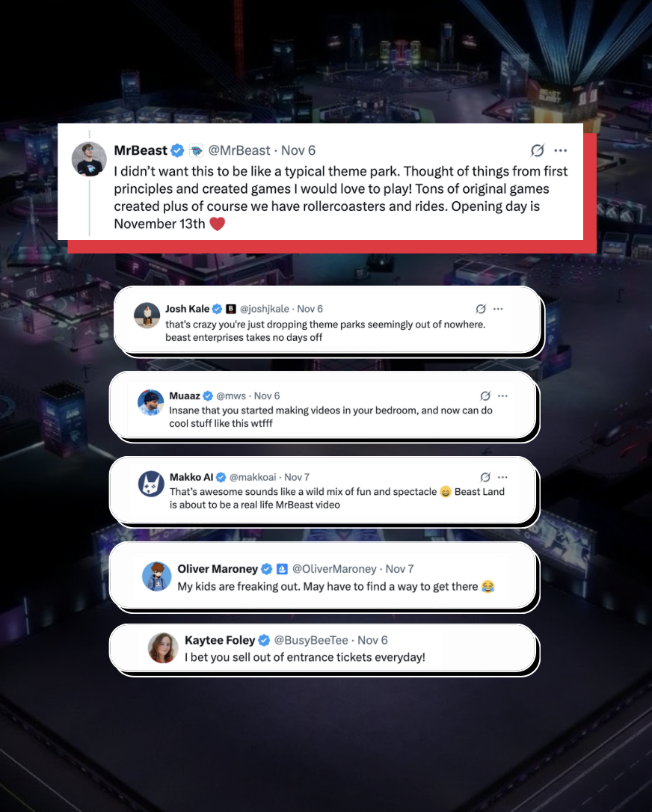Image resolution: width=652 pixels, height=812 pixels.
Task: Open the three-dot menu on Muaaz's reply
Action: click(x=502, y=396)
